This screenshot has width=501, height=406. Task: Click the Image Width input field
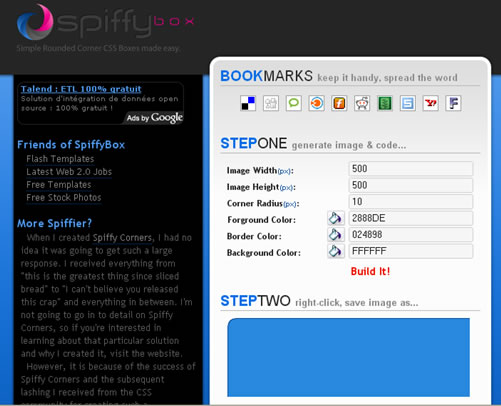(411, 169)
